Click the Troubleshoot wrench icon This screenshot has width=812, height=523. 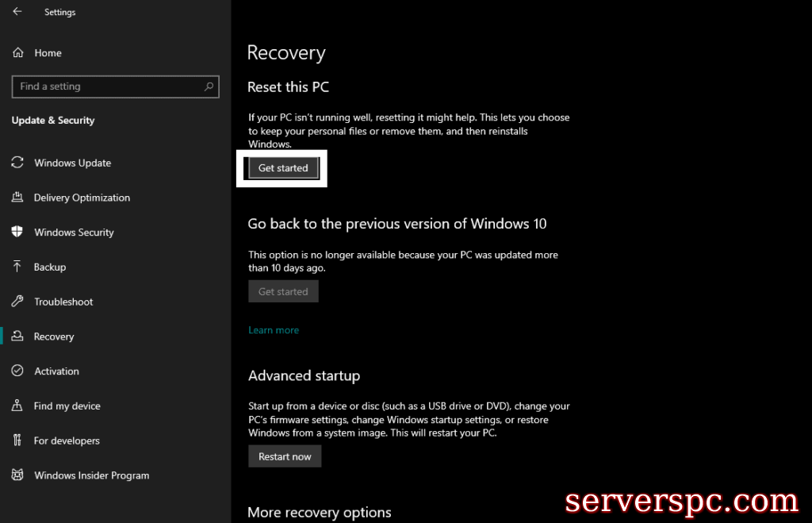[17, 302]
